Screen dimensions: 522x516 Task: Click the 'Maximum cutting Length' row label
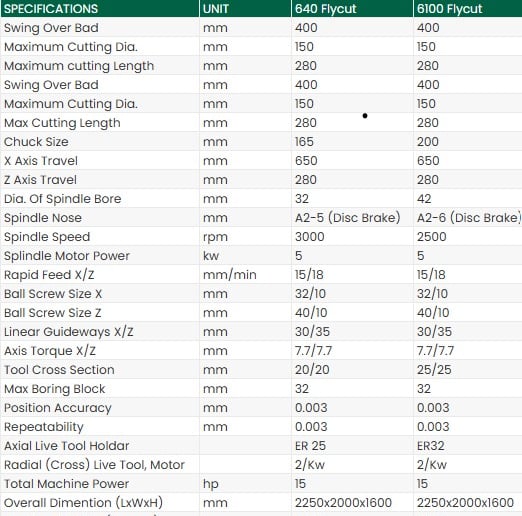click(x=79, y=66)
